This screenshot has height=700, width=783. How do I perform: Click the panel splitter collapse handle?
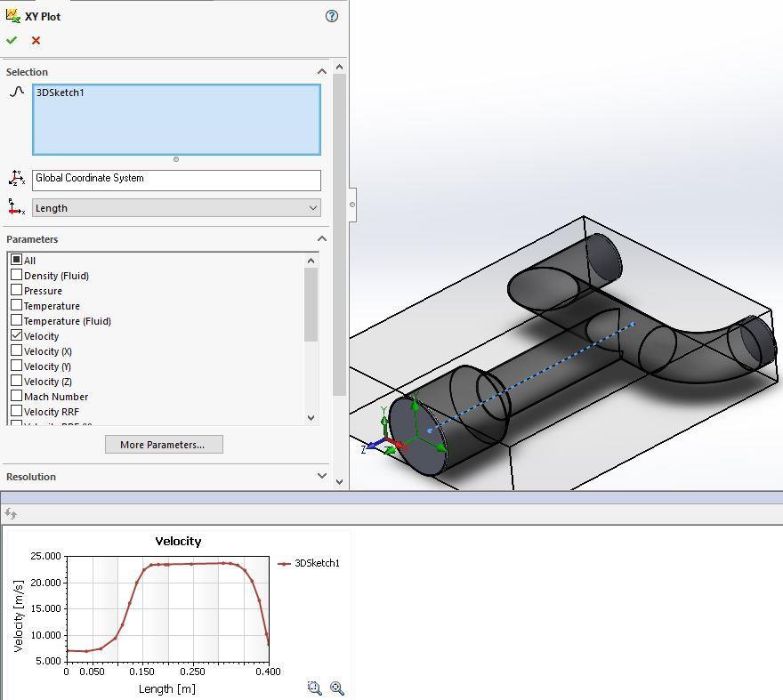coord(352,205)
